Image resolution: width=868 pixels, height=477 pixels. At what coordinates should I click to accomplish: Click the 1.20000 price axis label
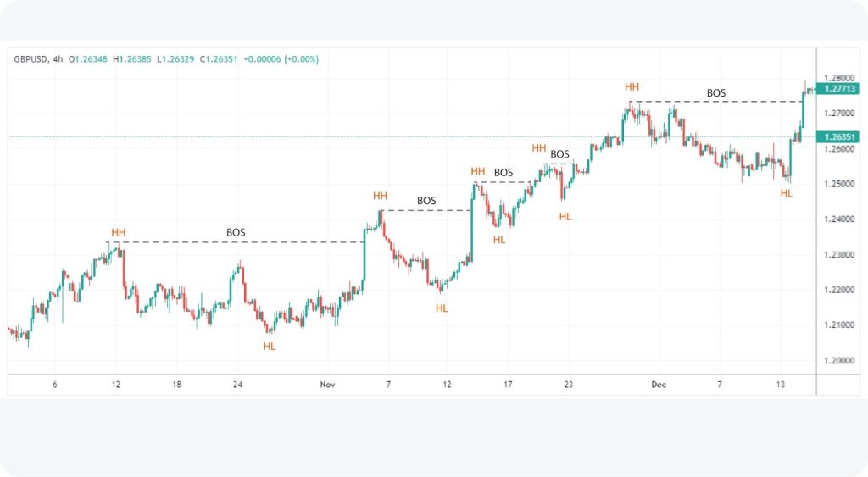(x=838, y=361)
